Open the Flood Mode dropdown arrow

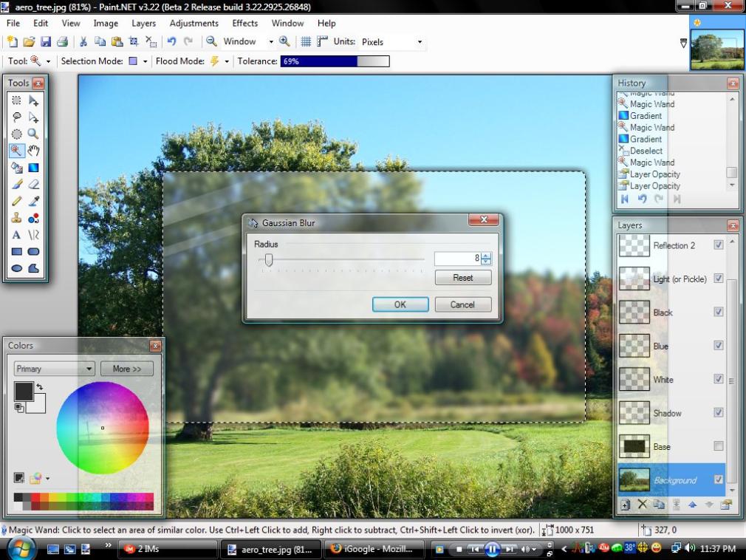[x=227, y=61]
